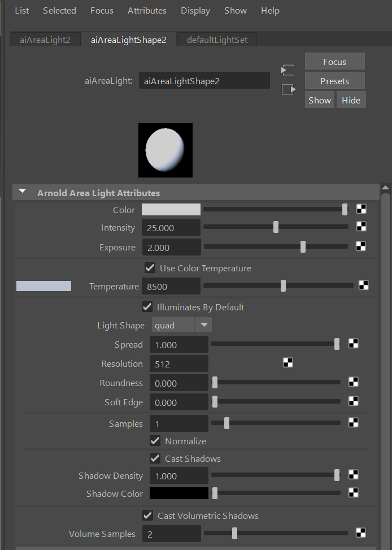
Task: Click the scrollbar up arrow
Action: (386, 188)
